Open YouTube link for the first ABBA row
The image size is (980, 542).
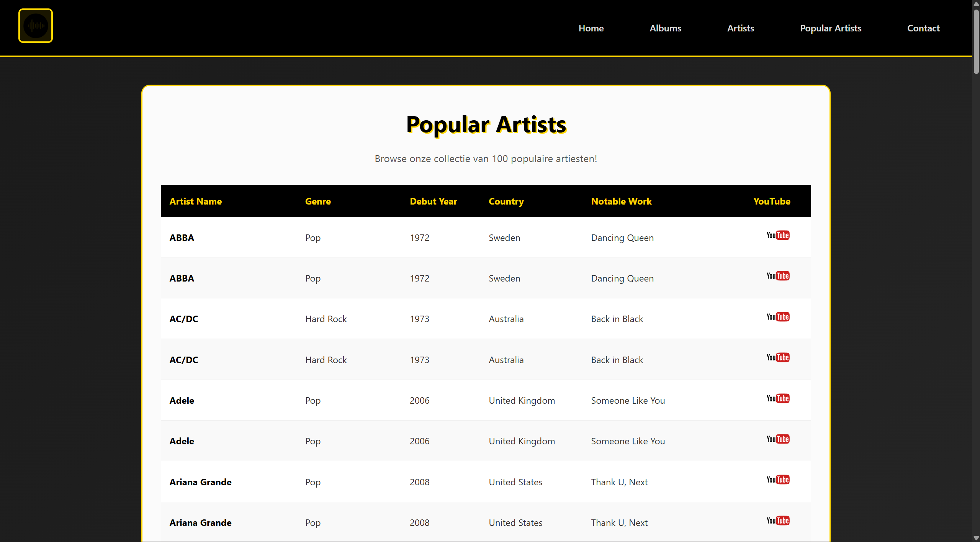[x=778, y=235]
